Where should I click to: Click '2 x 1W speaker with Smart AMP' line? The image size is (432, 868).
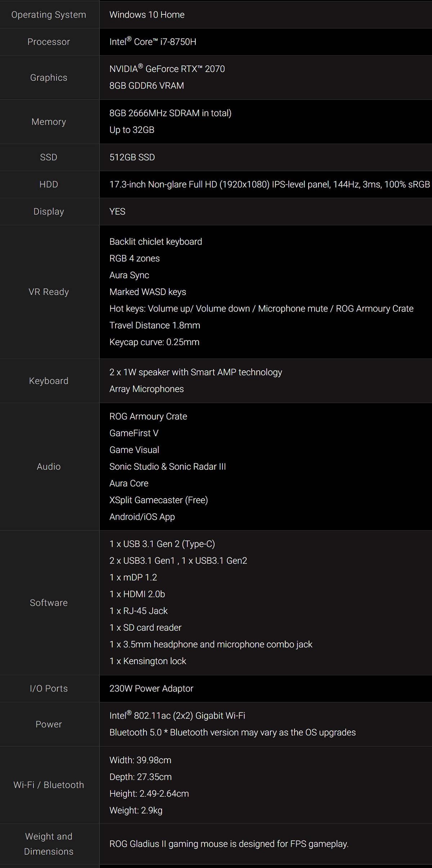(196, 372)
